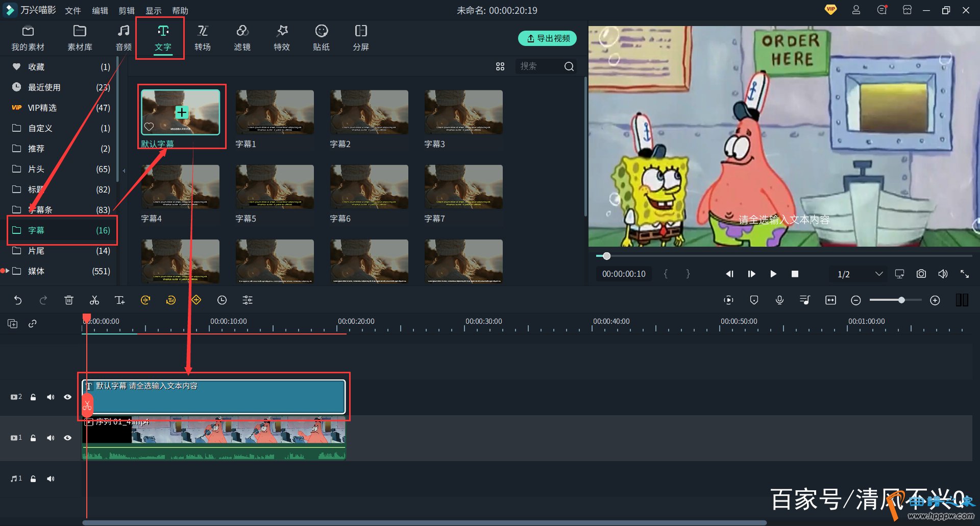980x526 pixels.
Task: Click the timeline zoom slider handle
Action: pyautogui.click(x=901, y=300)
